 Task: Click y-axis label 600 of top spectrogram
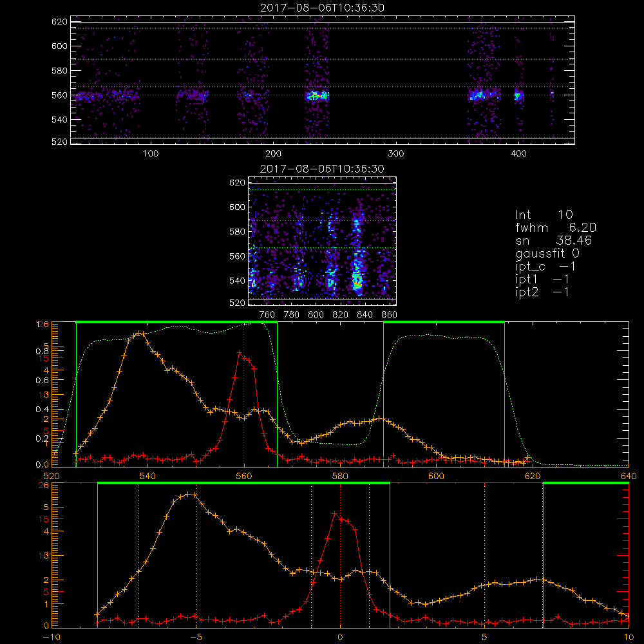coord(59,46)
